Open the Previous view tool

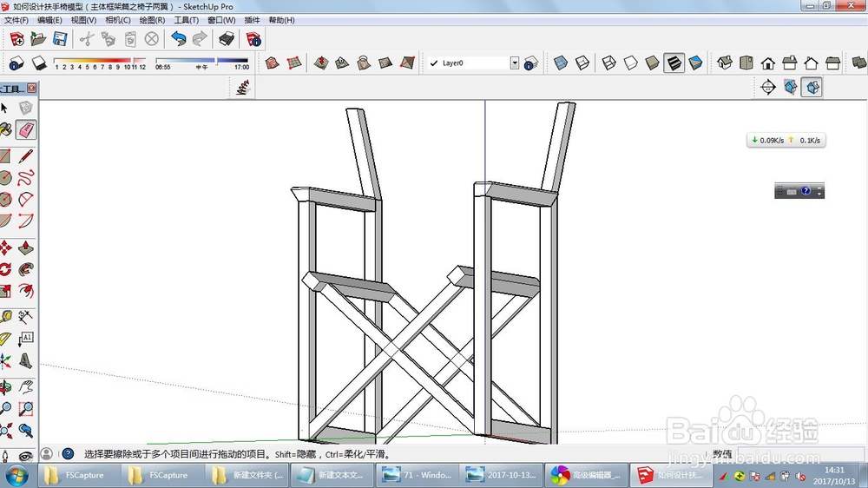click(x=25, y=431)
